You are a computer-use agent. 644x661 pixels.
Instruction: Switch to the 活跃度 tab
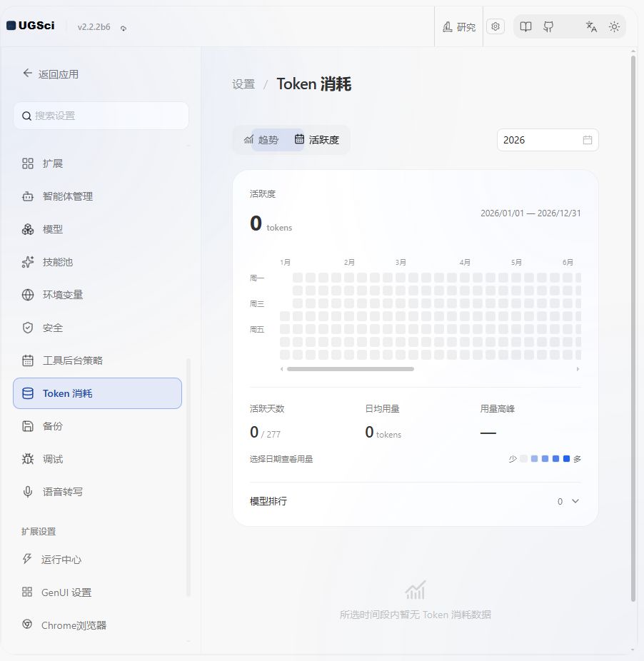click(317, 139)
